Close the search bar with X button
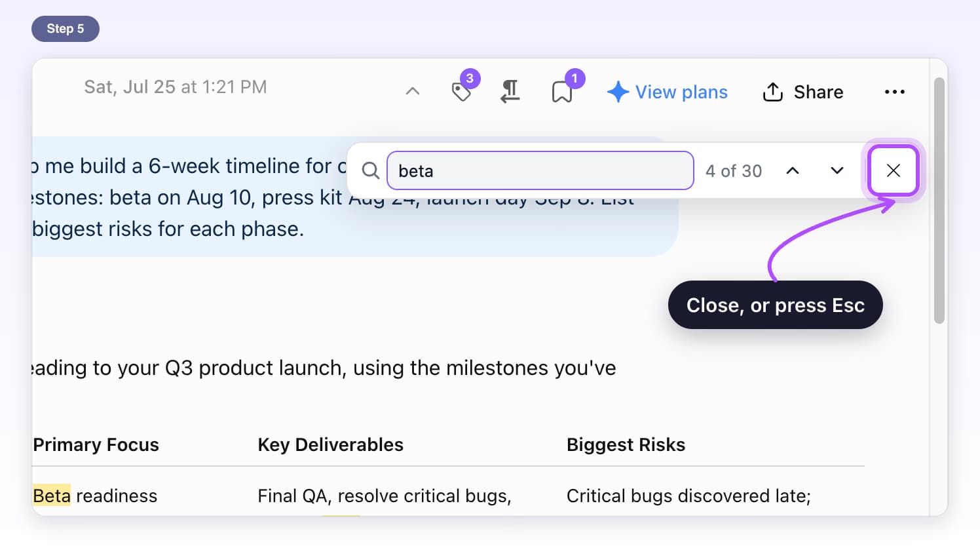This screenshot has height=548, width=980. (893, 170)
